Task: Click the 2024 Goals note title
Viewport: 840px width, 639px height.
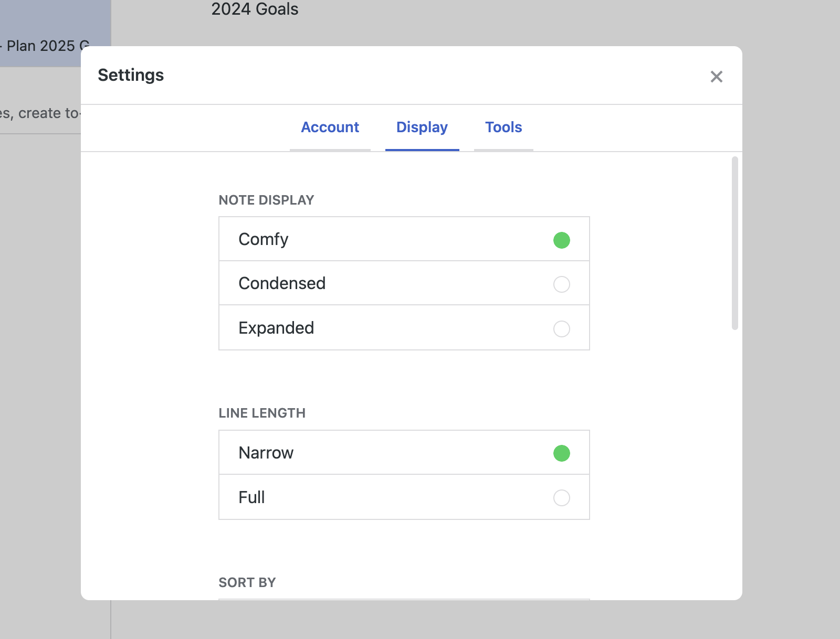Action: coord(254,9)
